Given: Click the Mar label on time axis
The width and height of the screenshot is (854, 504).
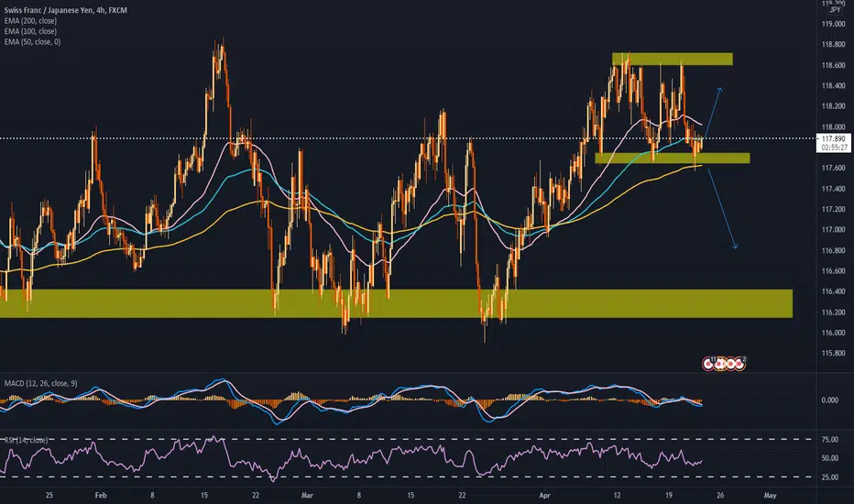Looking at the screenshot, I should pyautogui.click(x=307, y=495).
